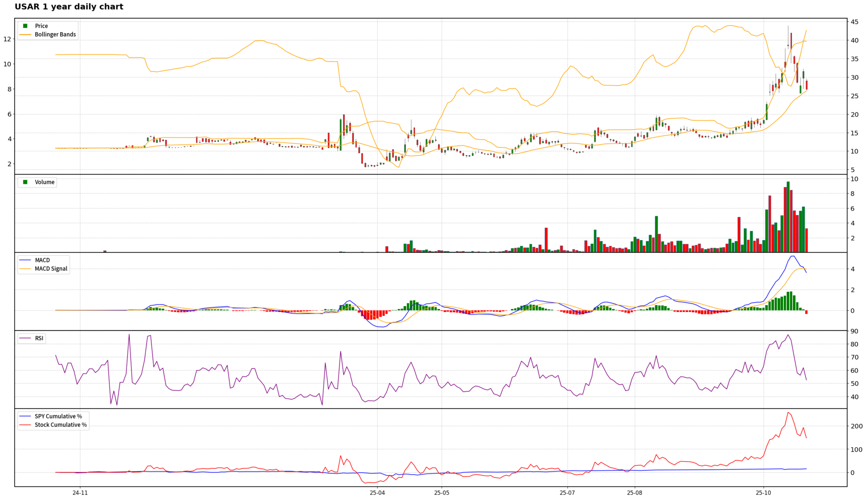Image resolution: width=868 pixels, height=499 pixels.
Task: Click the 25-04 date axis label
Action: [377, 493]
